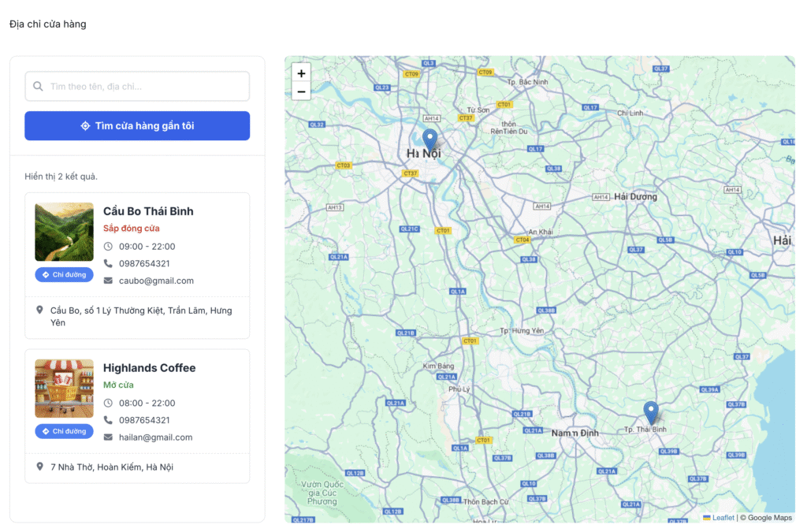
Task: Get directions to Cầu Bo Thái Bình
Action: (65, 275)
